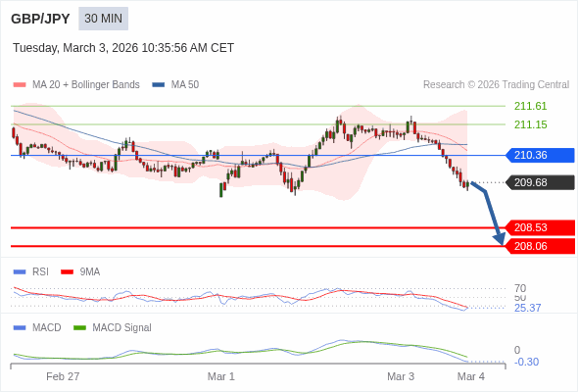
Task: Click the GBP/JPY pair title
Action: coord(40,19)
